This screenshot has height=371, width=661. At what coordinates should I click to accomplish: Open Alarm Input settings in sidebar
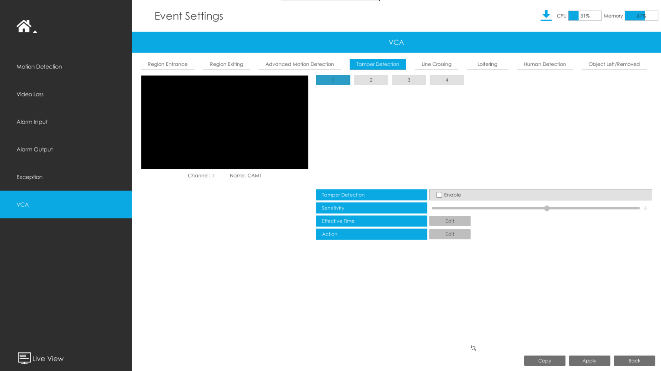tap(32, 122)
